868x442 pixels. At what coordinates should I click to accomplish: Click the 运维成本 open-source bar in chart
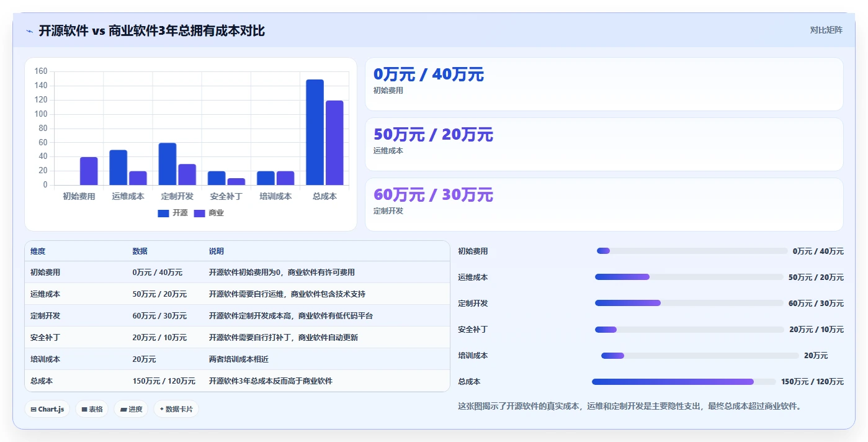tap(118, 168)
